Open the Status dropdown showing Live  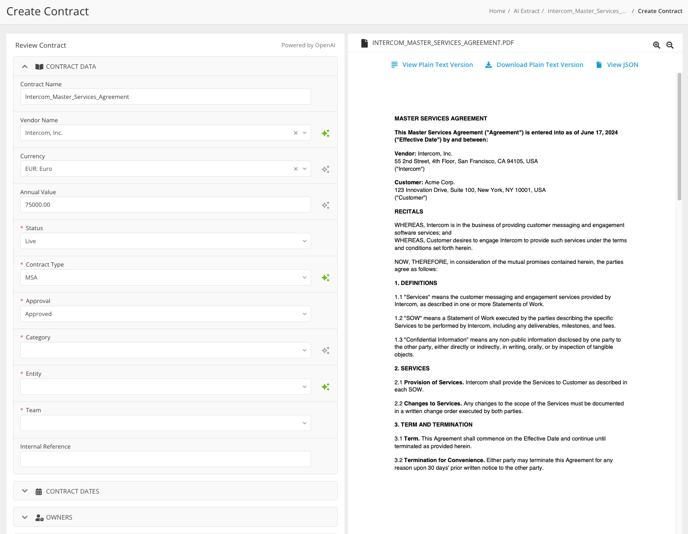point(165,241)
